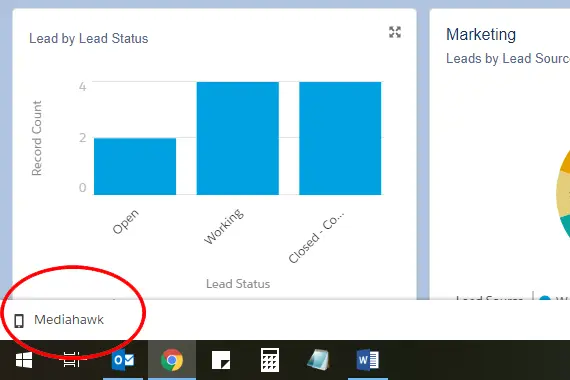The height and width of the screenshot is (380, 570).
Task: Select the Closed - Co... bar in the chart
Action: click(340, 138)
